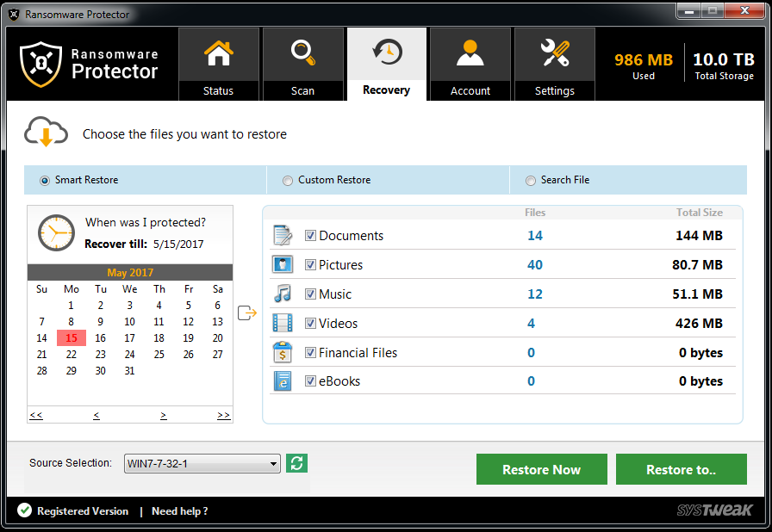Go to previous year with << link

[x=36, y=416]
